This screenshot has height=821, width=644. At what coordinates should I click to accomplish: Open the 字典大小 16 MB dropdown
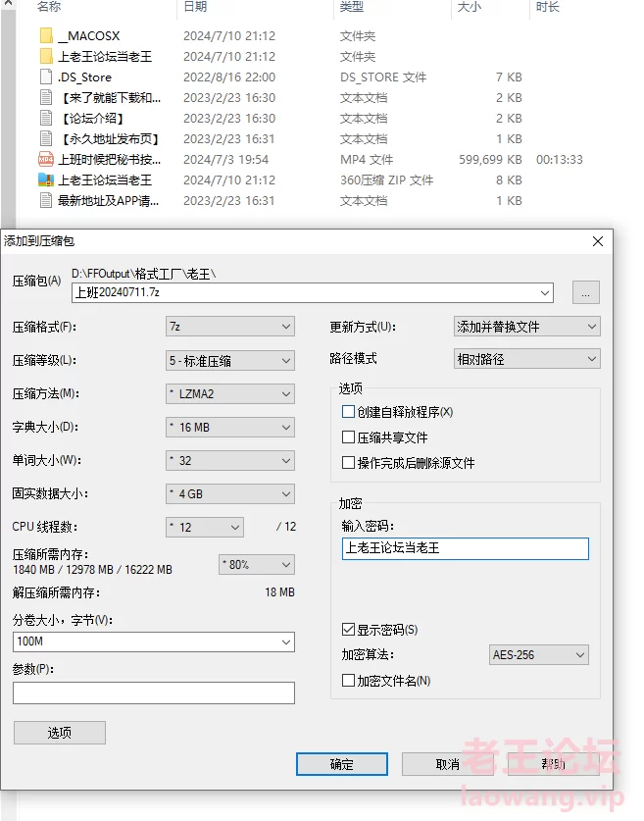click(x=230, y=428)
